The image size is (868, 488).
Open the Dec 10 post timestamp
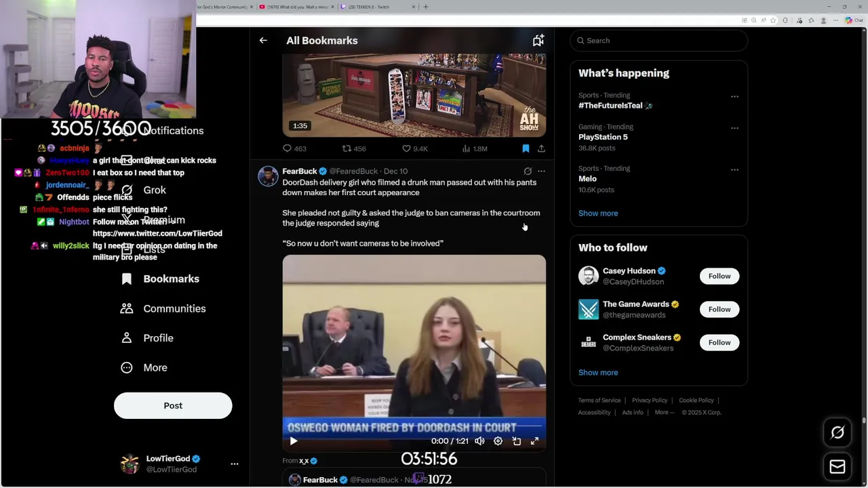(x=395, y=171)
